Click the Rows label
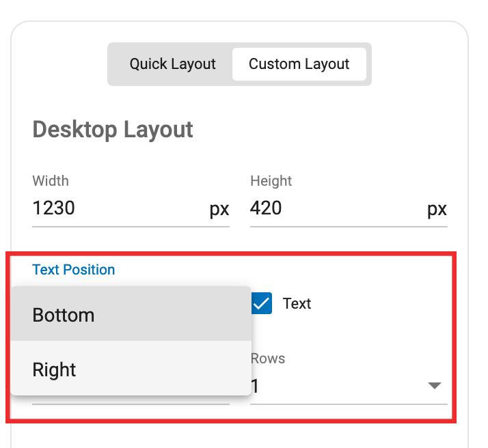488x448 pixels. click(x=268, y=359)
